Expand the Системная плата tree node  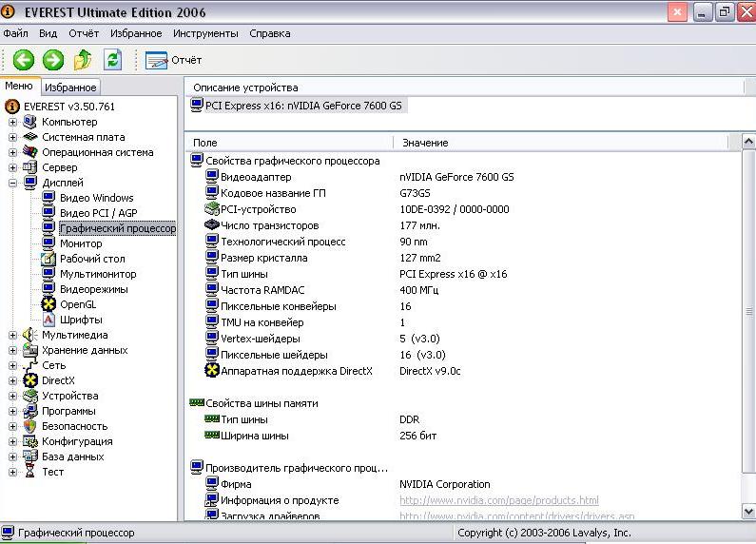coord(13,137)
